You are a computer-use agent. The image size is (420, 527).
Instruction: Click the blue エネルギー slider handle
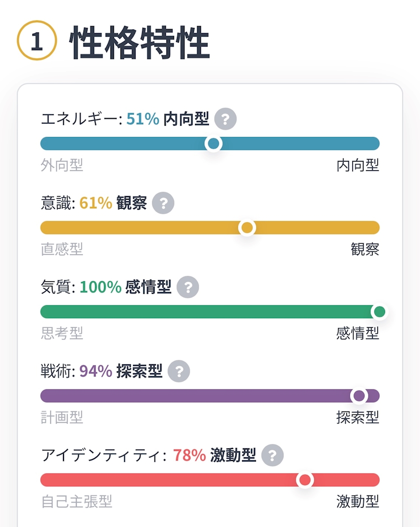[x=213, y=144]
